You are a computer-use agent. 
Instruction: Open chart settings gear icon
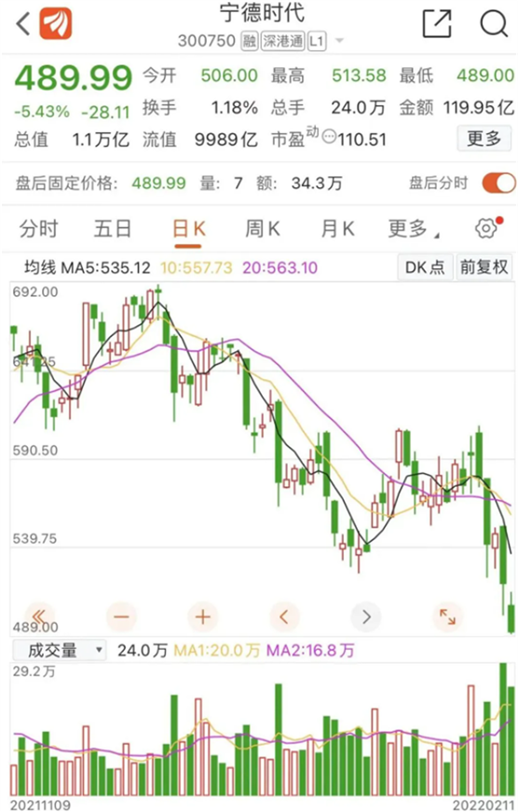click(x=488, y=228)
